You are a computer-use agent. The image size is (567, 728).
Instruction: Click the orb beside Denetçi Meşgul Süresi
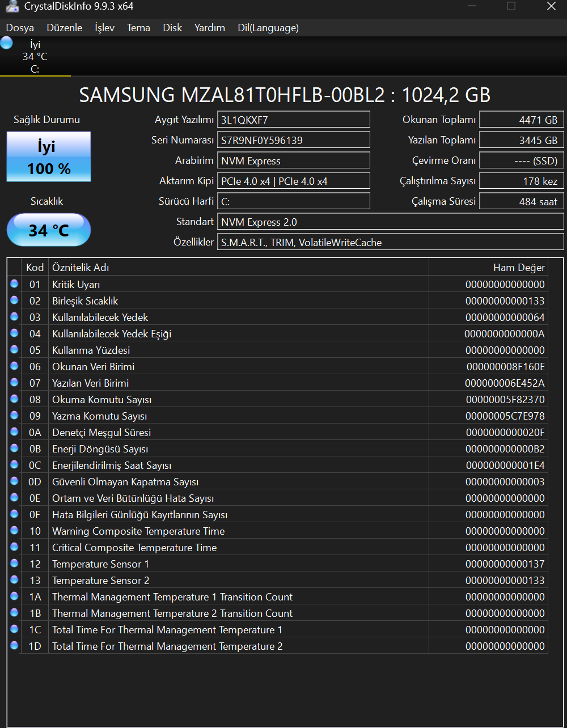(x=14, y=431)
